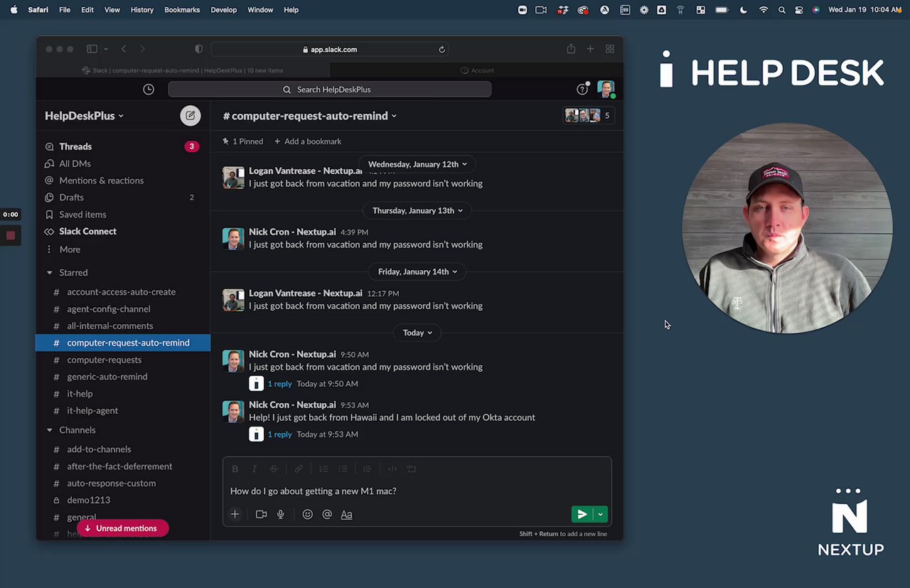Toggle inline code formatting

tap(392, 469)
